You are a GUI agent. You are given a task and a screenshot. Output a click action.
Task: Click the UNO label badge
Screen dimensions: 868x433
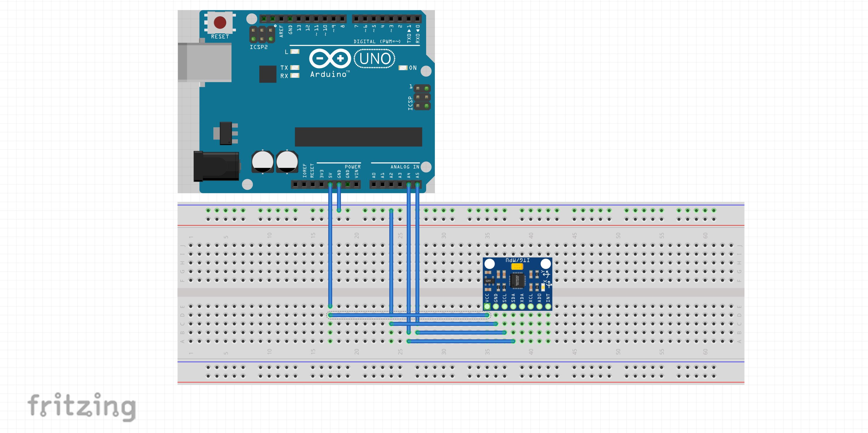375,59
